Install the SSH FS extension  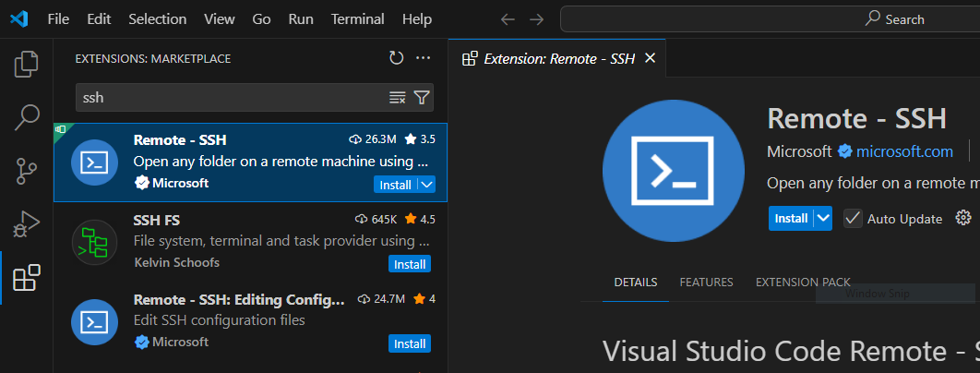pos(410,264)
